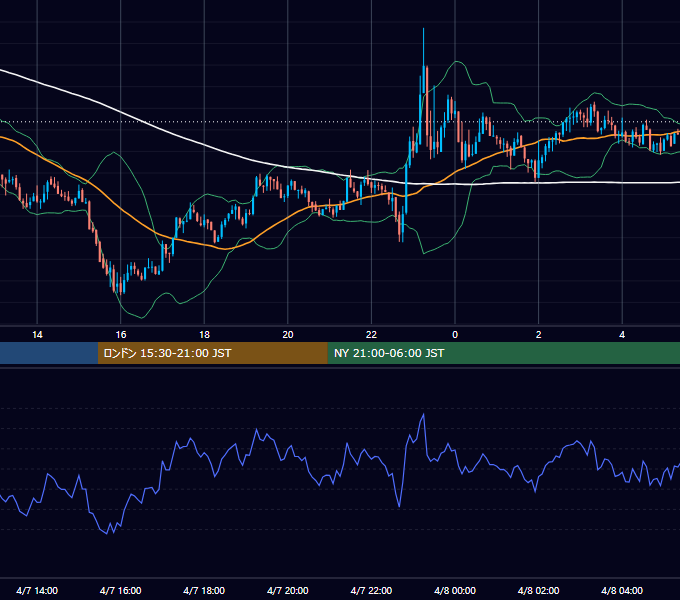
Task: Click the 4/8 04:00 time label
Action: [x=622, y=590]
